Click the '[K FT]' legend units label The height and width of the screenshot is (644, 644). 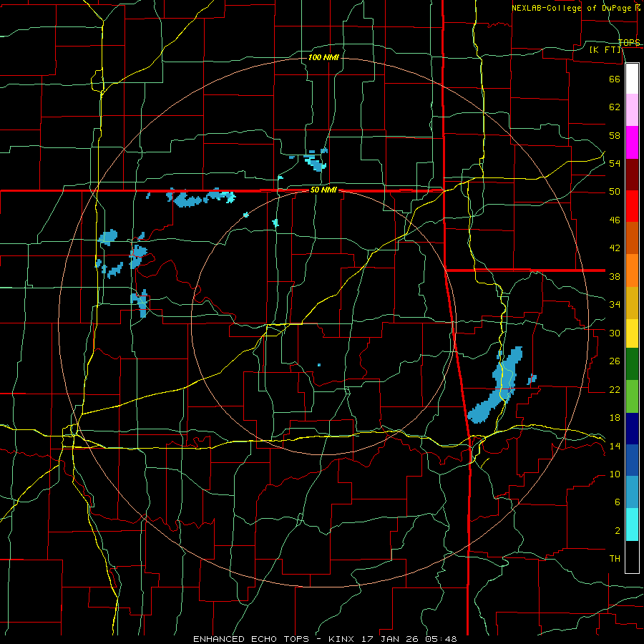605,49
